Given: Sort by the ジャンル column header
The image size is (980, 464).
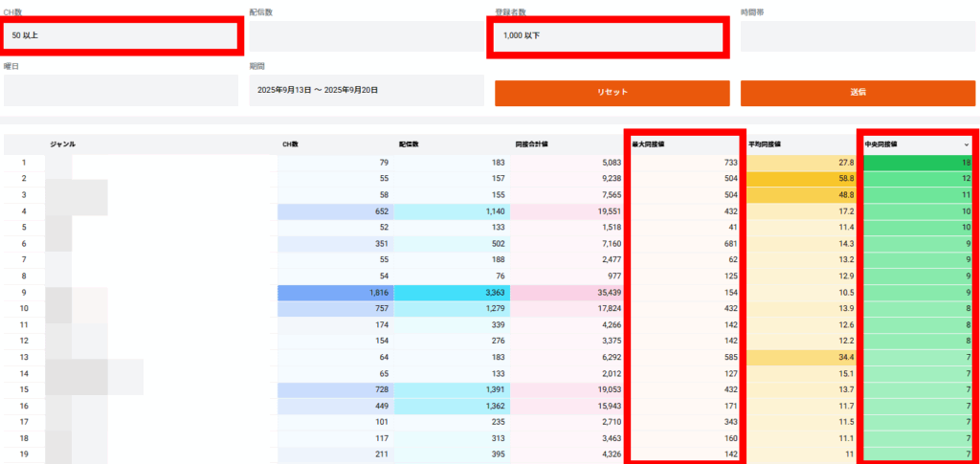Looking at the screenshot, I should 63,144.
